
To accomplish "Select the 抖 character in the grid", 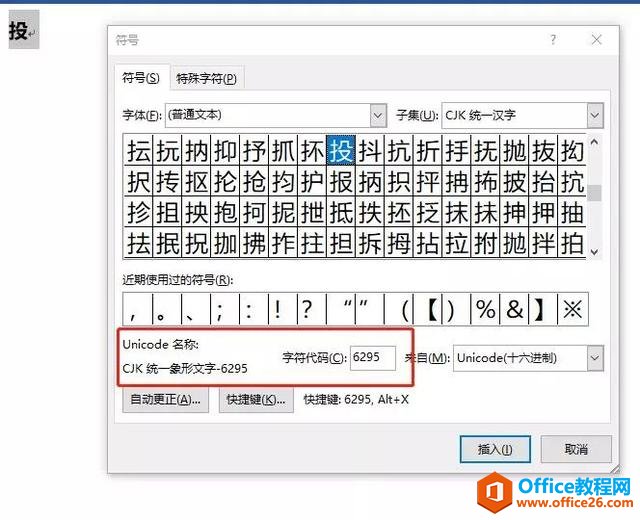I will click(x=370, y=151).
